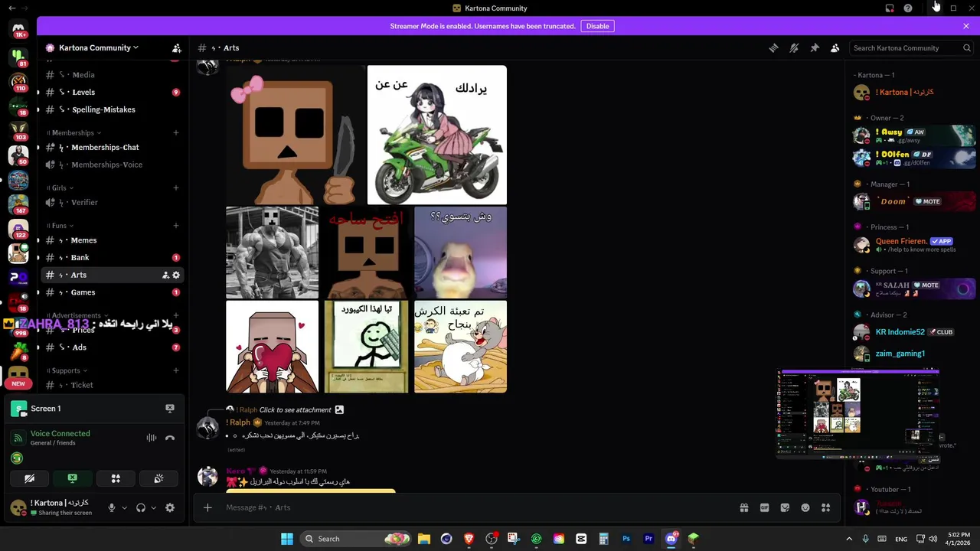Collapse the Supports category

click(68, 370)
